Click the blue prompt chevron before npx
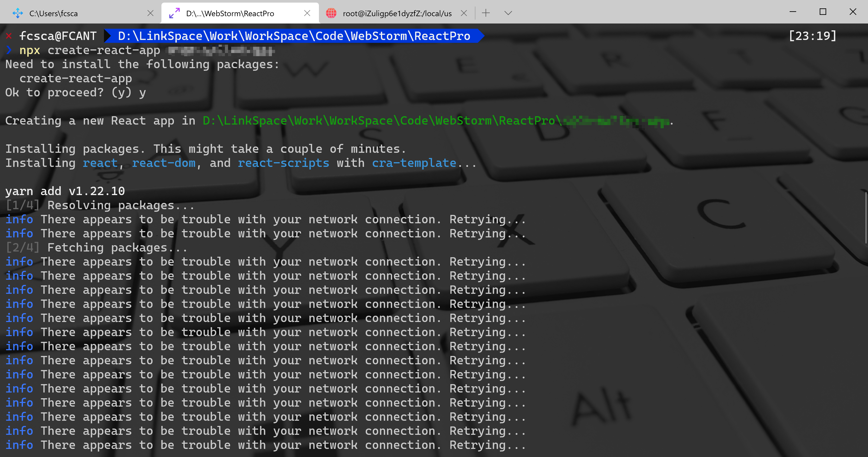 [9, 50]
